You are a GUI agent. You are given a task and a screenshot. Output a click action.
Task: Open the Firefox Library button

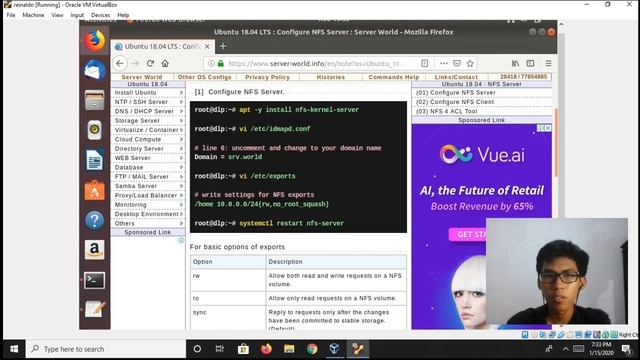coord(516,63)
